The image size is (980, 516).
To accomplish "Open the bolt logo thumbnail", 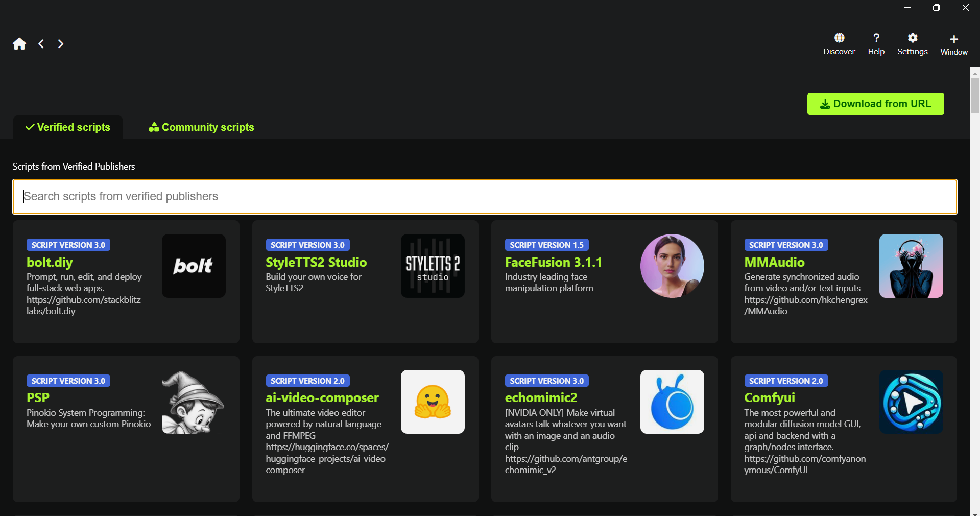I will (x=194, y=266).
